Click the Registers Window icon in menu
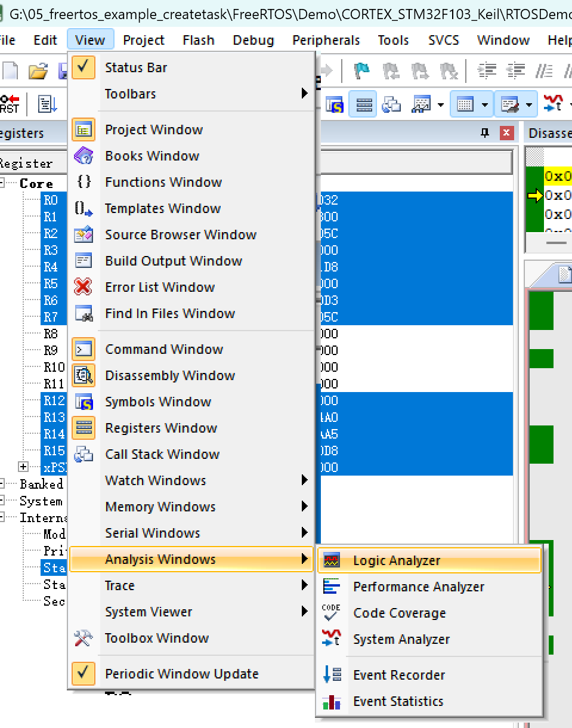This screenshot has width=572, height=728. pos(84,428)
